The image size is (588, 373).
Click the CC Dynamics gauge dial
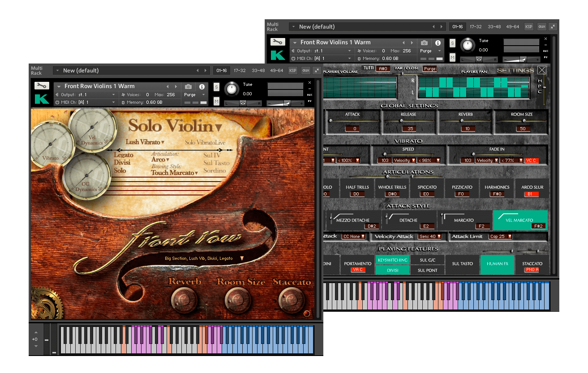pyautogui.click(x=86, y=176)
